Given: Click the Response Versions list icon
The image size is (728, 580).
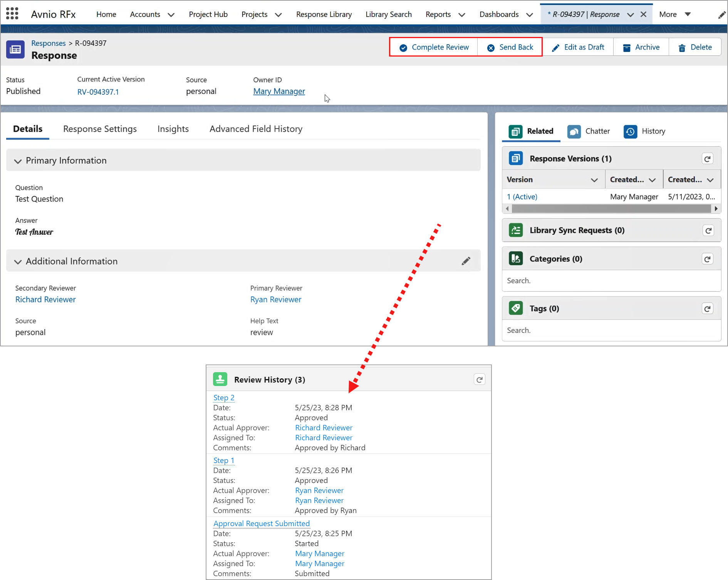Looking at the screenshot, I should [516, 158].
